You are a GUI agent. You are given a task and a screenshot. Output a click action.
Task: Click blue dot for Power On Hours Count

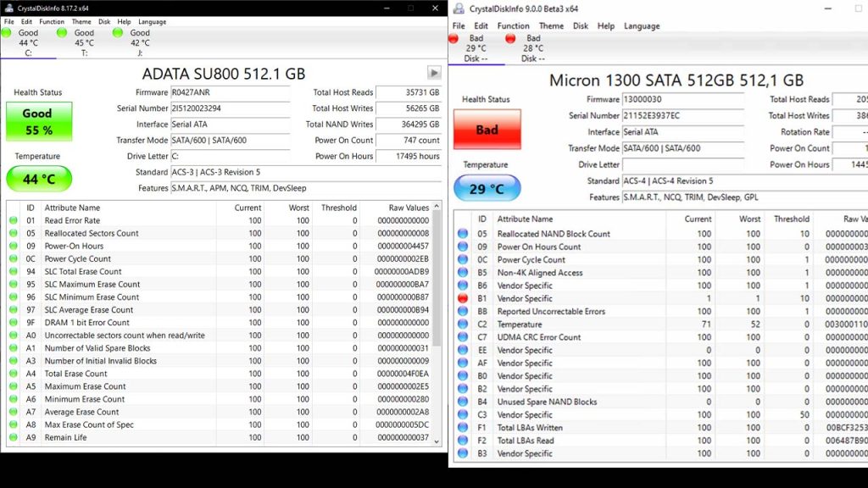[x=463, y=247]
